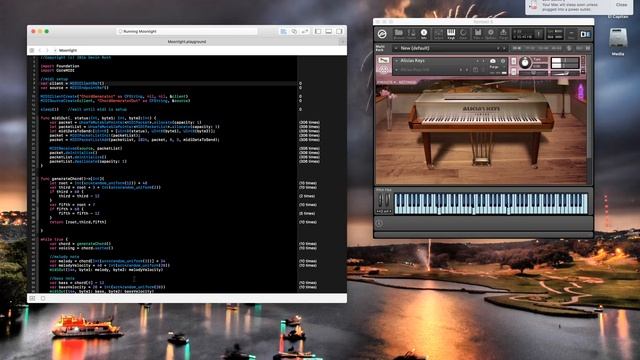The image size is (640, 360).
Task: Click the Alicias Keys snapshot camera icon
Action: point(493,61)
